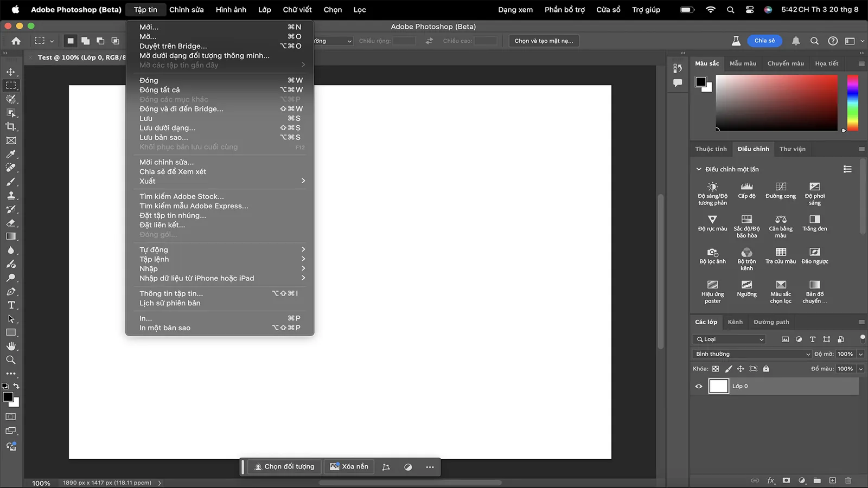The image size is (868, 488).
Task: Switch to the Mẫu màu tab
Action: point(743,63)
